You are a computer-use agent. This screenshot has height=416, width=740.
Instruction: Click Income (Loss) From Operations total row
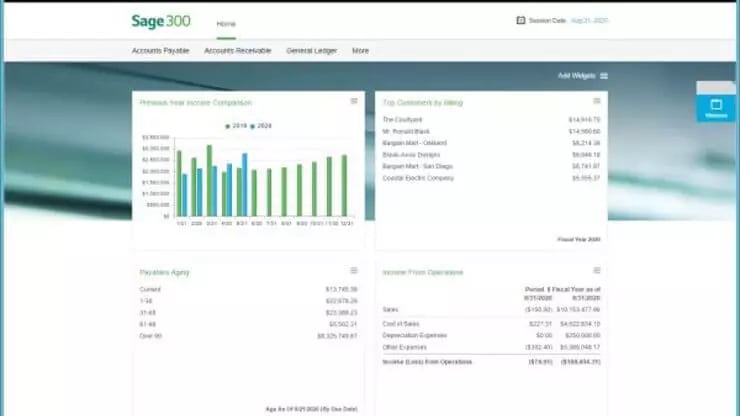pyautogui.click(x=491, y=362)
